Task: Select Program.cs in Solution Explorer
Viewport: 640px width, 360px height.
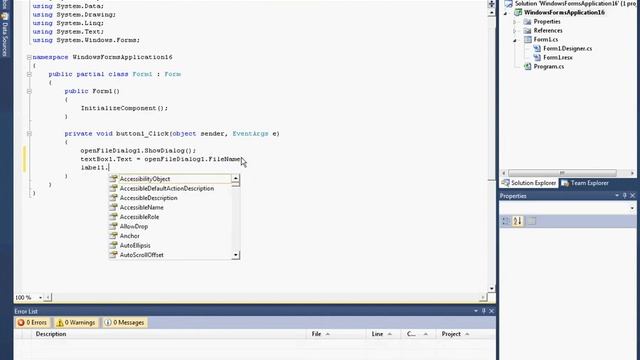Action: point(549,67)
